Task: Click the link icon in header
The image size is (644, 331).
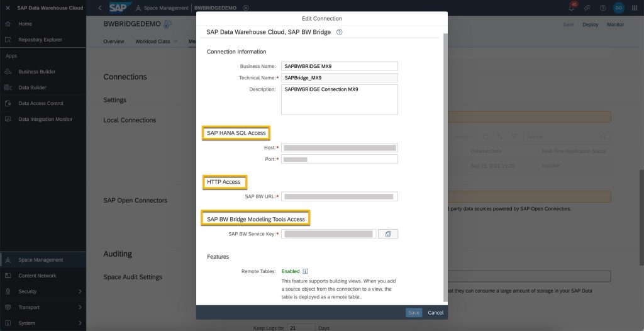Action: pyautogui.click(x=587, y=8)
